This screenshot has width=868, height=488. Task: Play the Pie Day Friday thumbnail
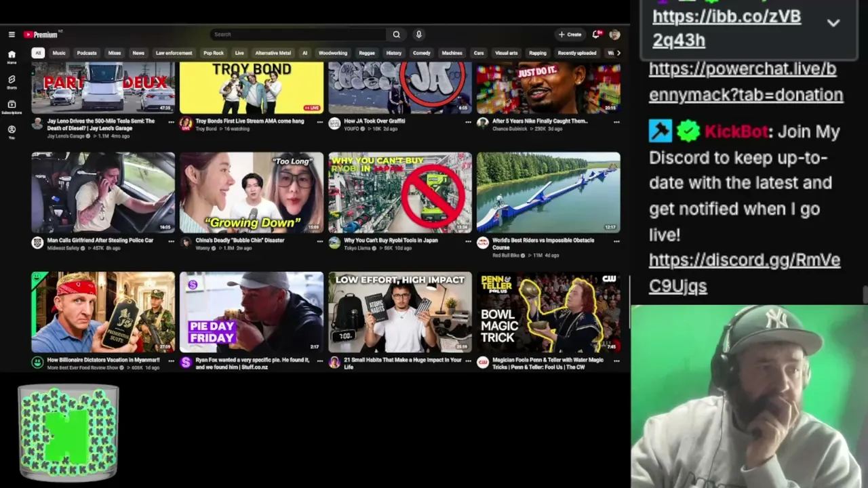pyautogui.click(x=252, y=312)
